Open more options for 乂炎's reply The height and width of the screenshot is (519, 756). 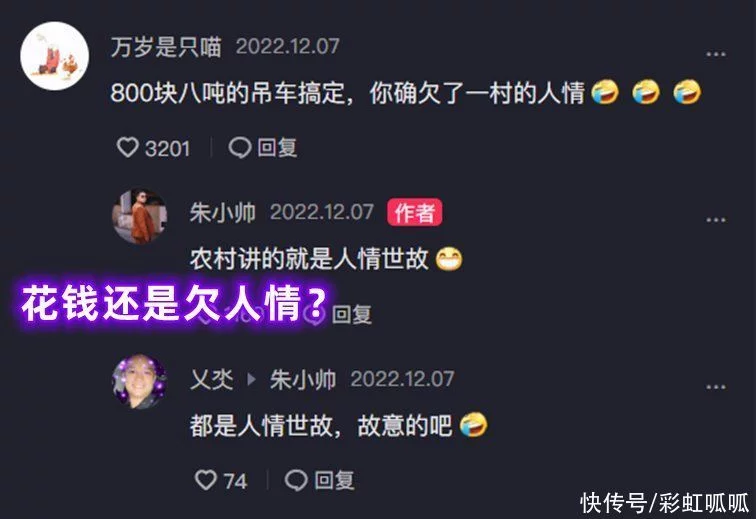[716, 387]
